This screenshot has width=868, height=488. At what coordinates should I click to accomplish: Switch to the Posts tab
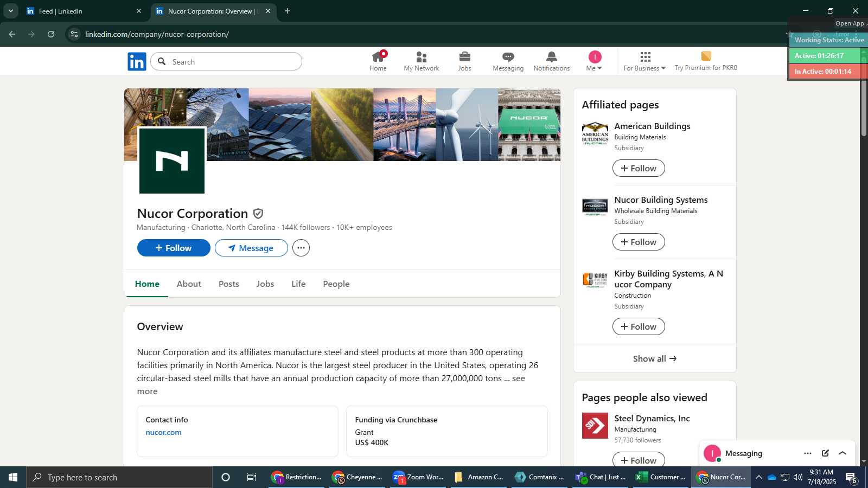pos(229,284)
